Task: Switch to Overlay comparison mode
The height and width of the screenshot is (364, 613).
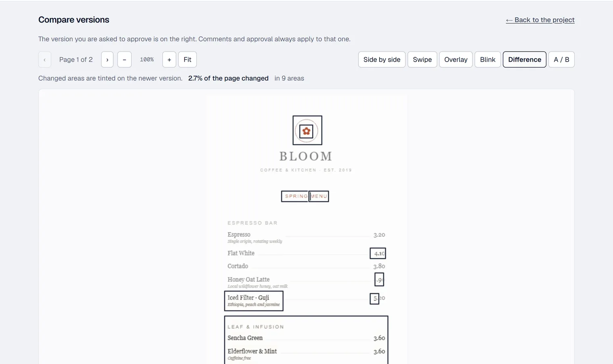Action: 456,60
